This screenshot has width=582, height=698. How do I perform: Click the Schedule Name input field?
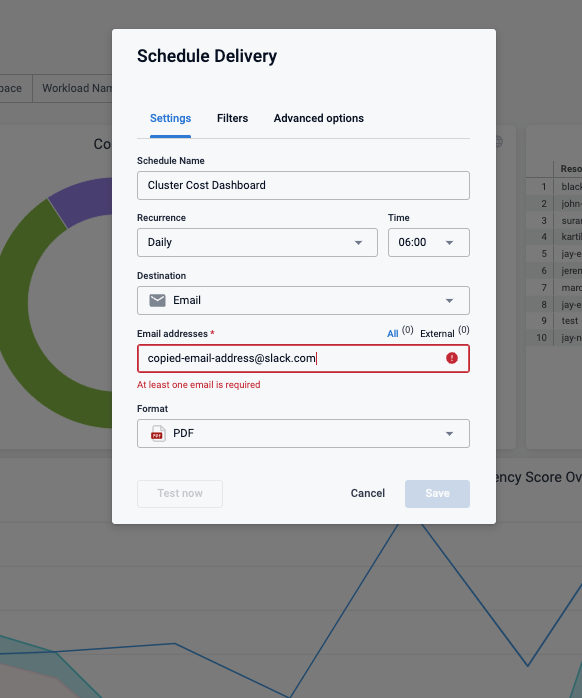click(x=303, y=185)
